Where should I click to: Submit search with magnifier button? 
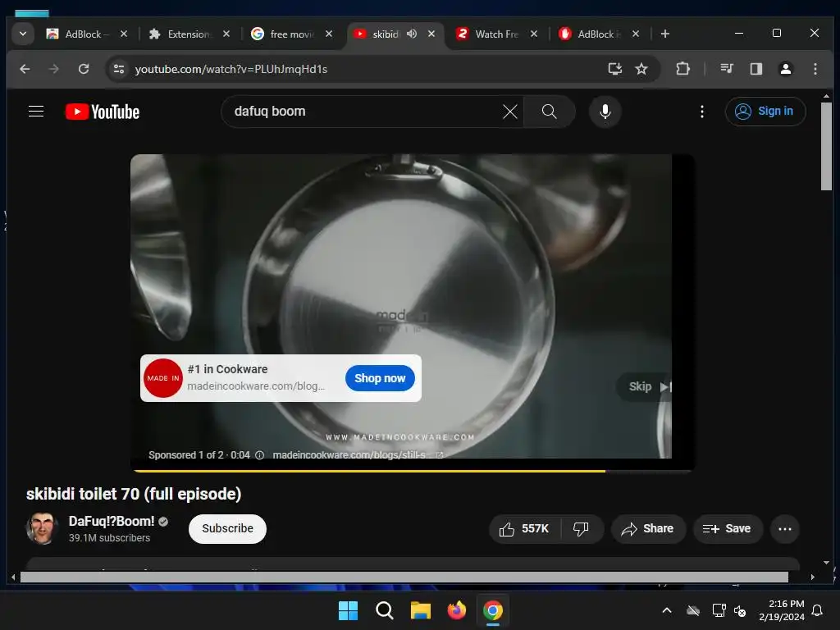click(549, 112)
